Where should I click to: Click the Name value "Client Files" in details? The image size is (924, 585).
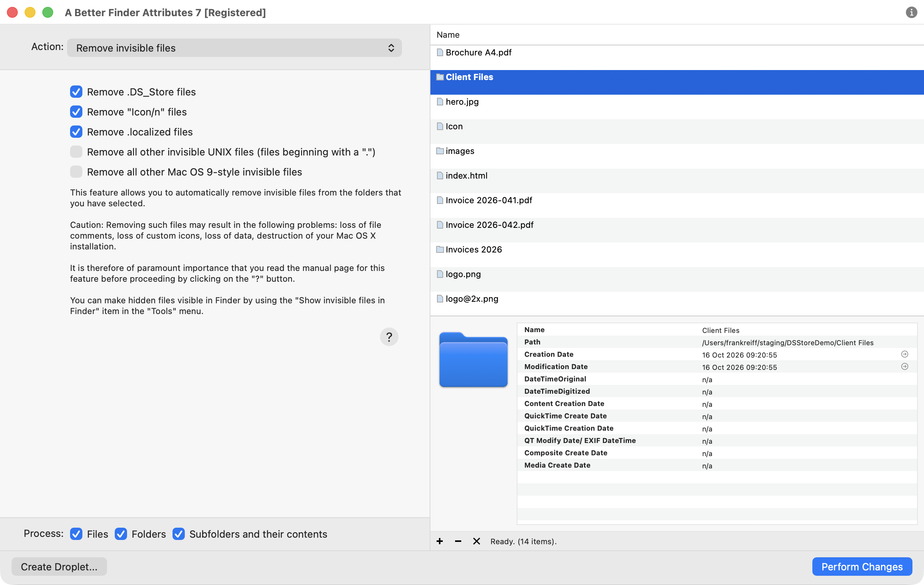(x=721, y=330)
